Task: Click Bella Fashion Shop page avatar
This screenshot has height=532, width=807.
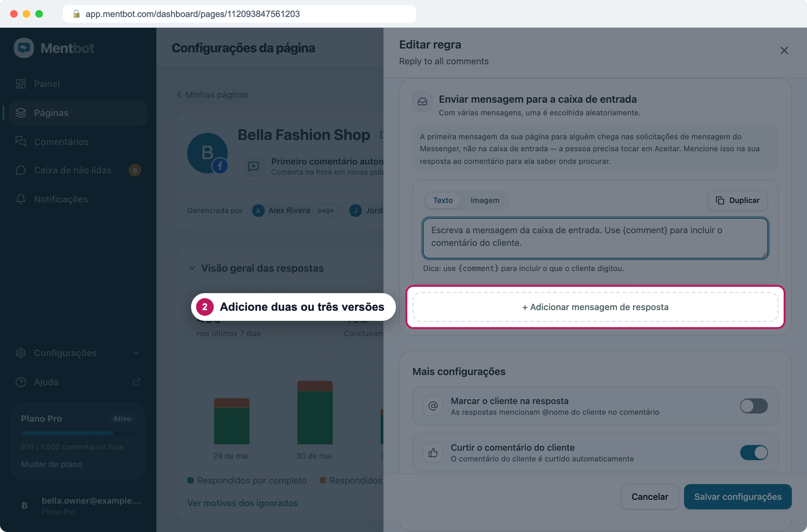Action: (207, 153)
